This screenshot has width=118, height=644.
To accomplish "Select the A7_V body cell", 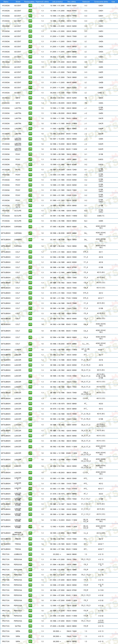I will pos(86,494).
